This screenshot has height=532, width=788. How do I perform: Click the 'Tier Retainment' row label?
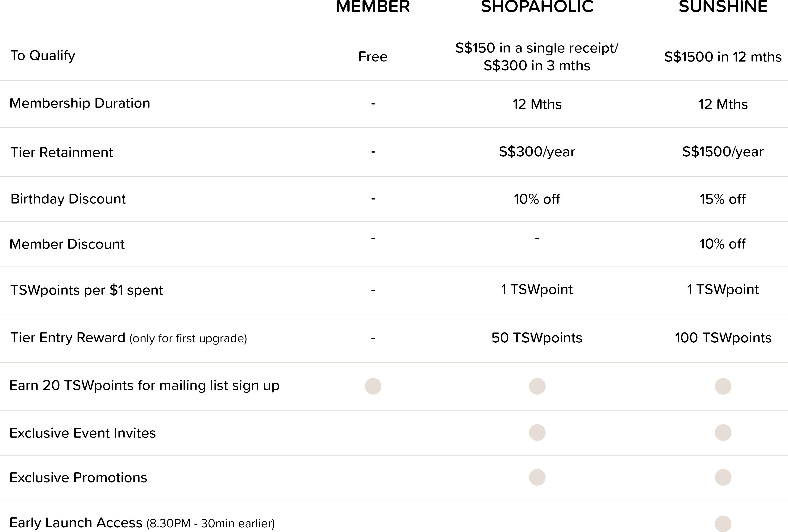pyautogui.click(x=62, y=152)
